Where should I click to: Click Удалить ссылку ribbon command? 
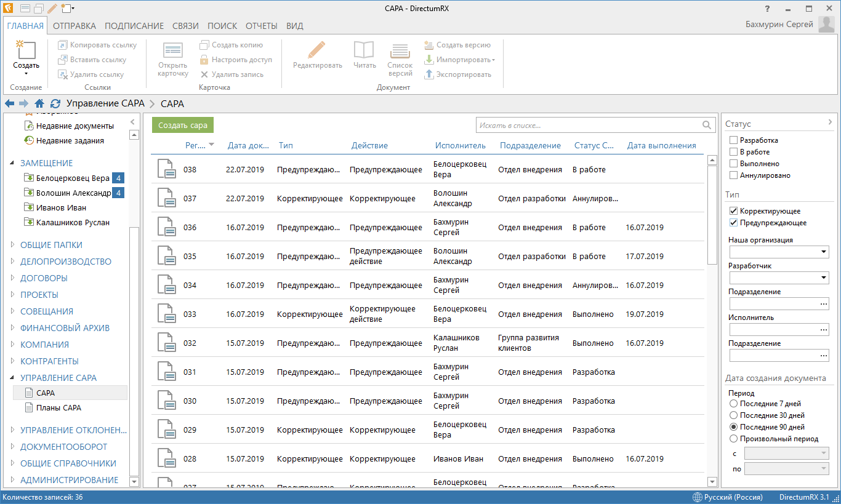click(x=91, y=74)
